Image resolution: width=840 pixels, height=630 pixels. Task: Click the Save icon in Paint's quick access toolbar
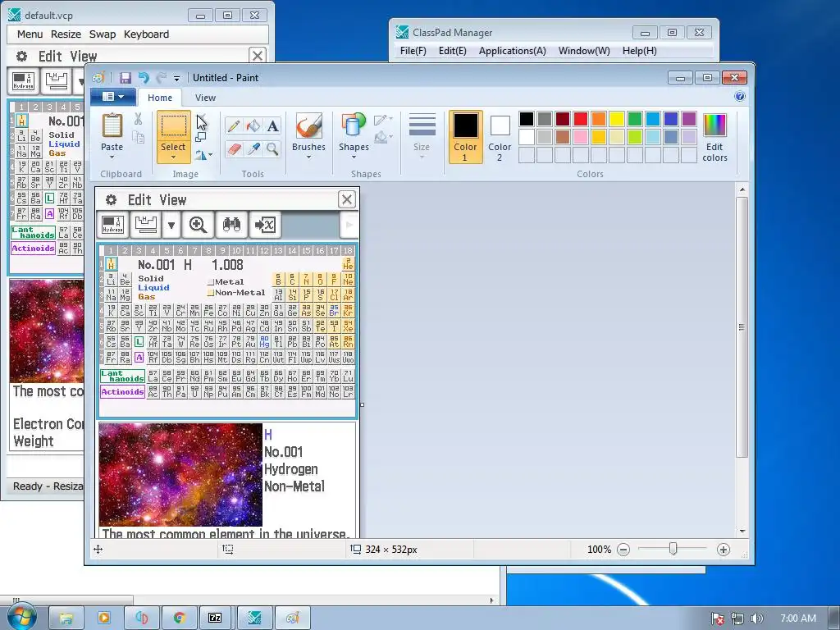click(x=126, y=78)
